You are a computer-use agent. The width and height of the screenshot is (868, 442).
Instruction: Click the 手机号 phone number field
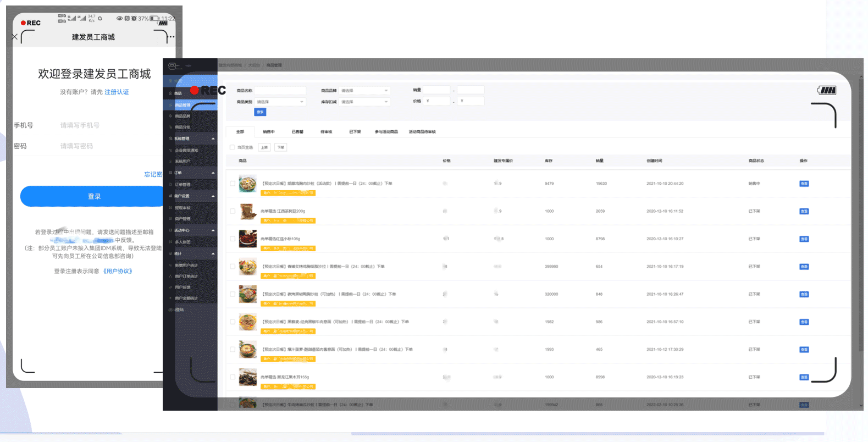pos(104,125)
